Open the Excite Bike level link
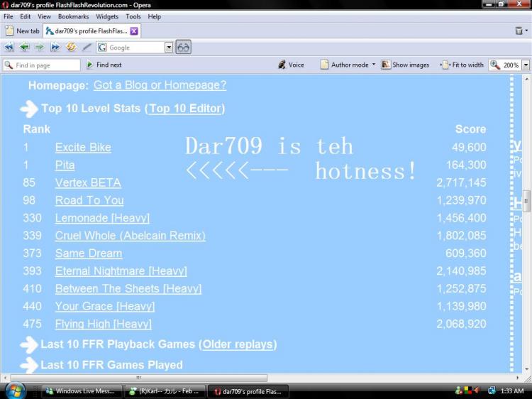 pyautogui.click(x=83, y=148)
